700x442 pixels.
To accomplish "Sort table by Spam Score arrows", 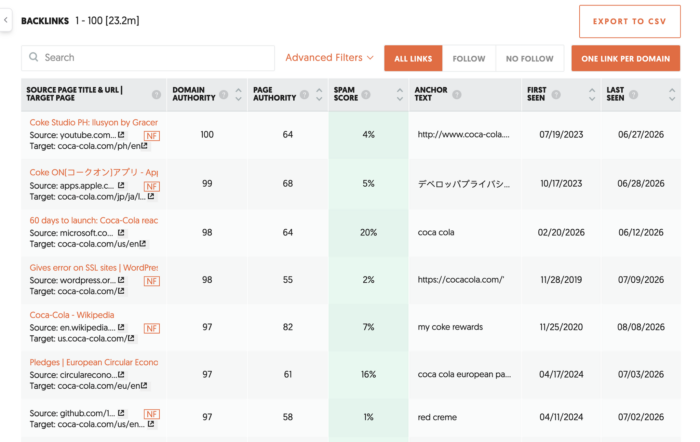I will 400,94.
